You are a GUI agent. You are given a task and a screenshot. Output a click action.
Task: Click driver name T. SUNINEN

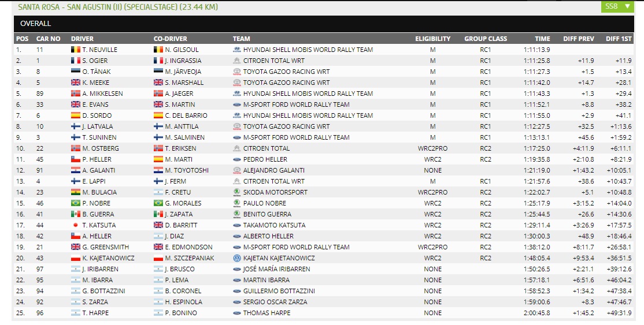click(99, 137)
